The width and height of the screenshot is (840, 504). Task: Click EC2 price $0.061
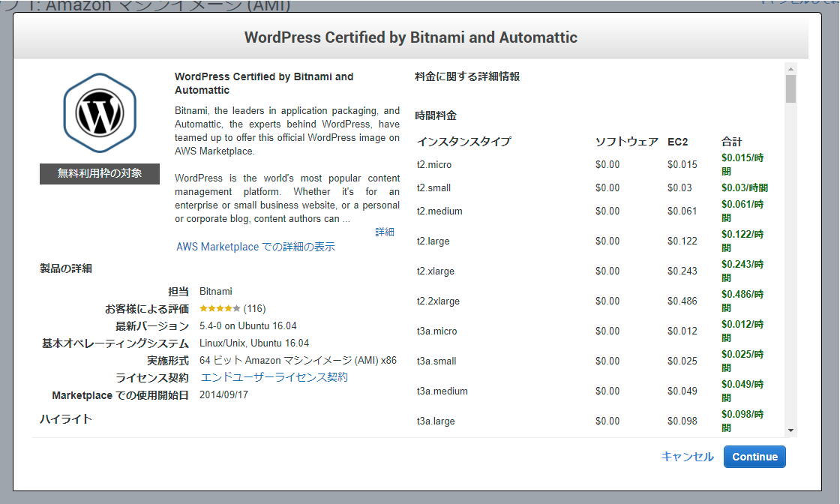pyautogui.click(x=682, y=211)
